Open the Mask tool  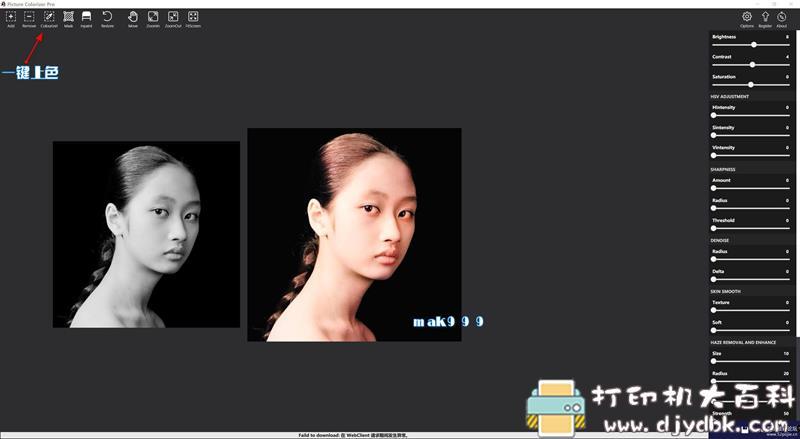tap(68, 19)
